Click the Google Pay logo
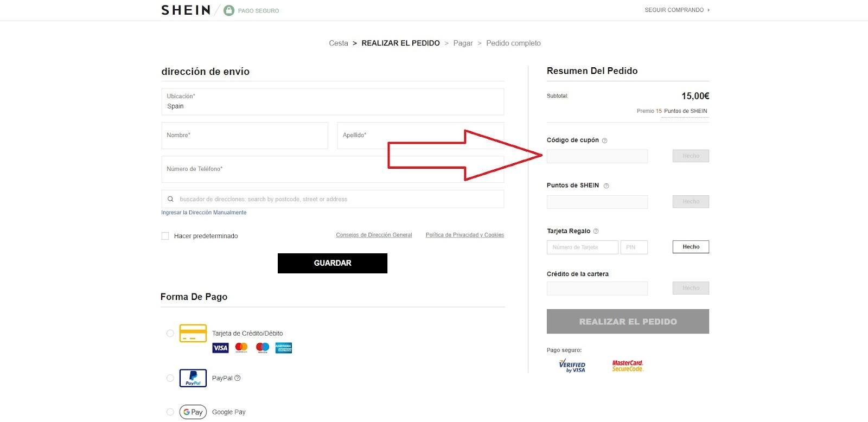The image size is (868, 422). coord(193,412)
